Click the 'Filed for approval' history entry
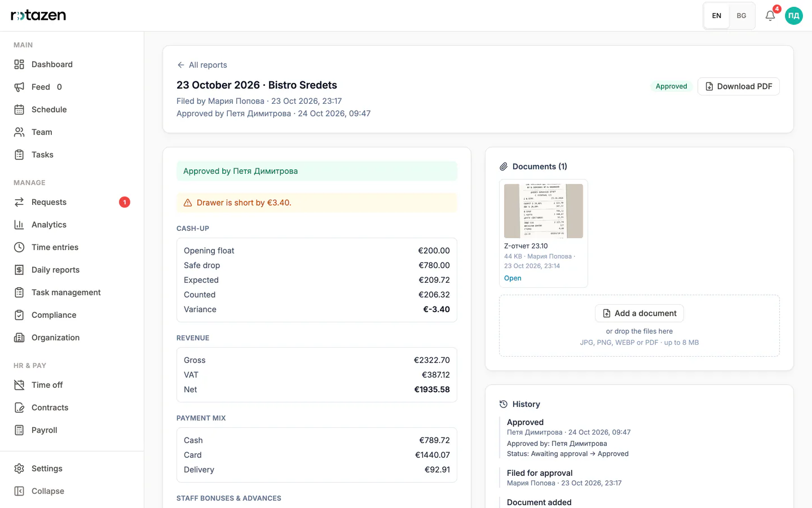The width and height of the screenshot is (812, 508). [540, 473]
